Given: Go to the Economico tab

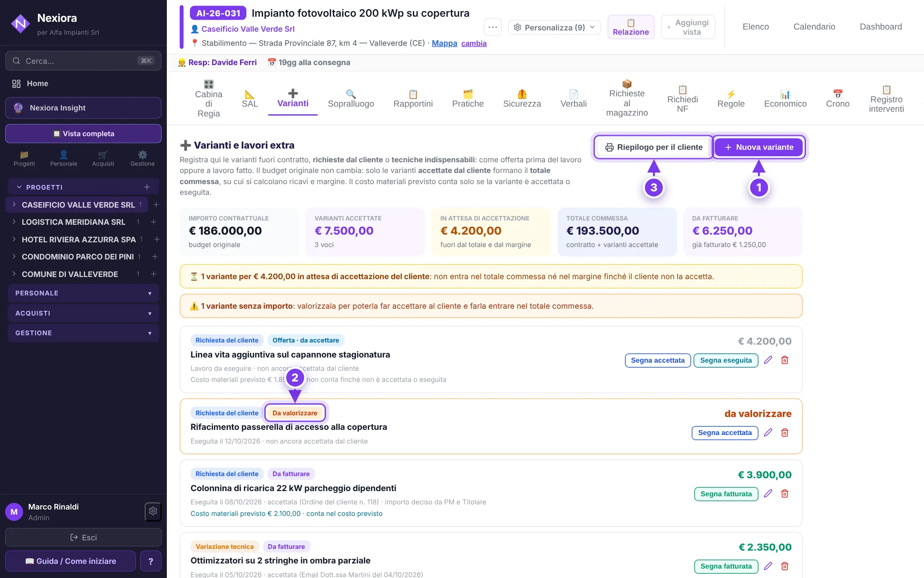Looking at the screenshot, I should [x=785, y=99].
